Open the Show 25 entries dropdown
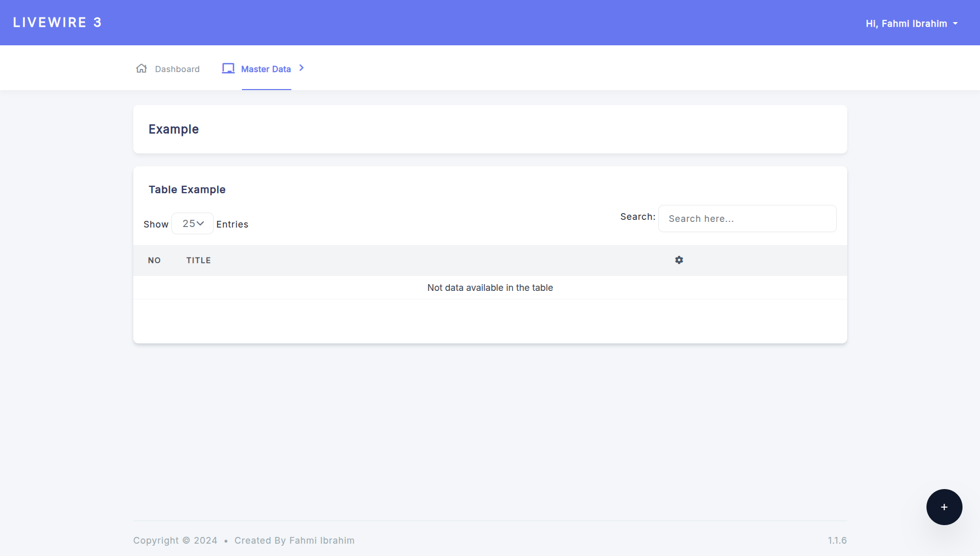The width and height of the screenshot is (980, 556). tap(192, 223)
